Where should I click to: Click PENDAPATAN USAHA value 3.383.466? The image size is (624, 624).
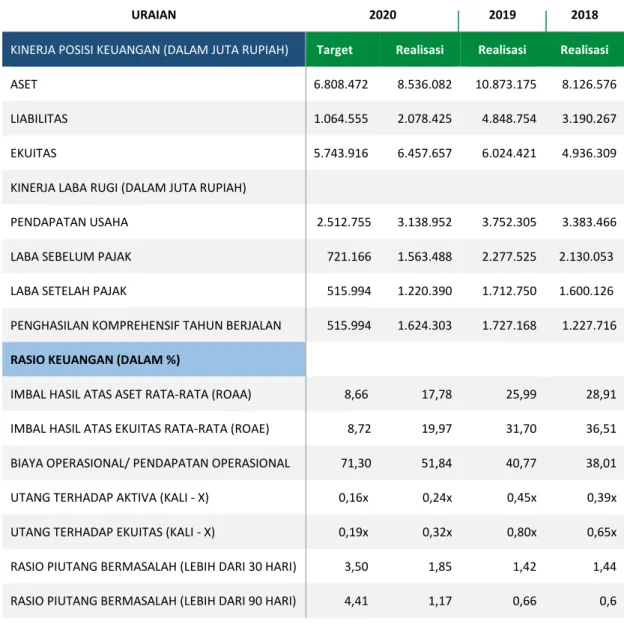click(589, 222)
